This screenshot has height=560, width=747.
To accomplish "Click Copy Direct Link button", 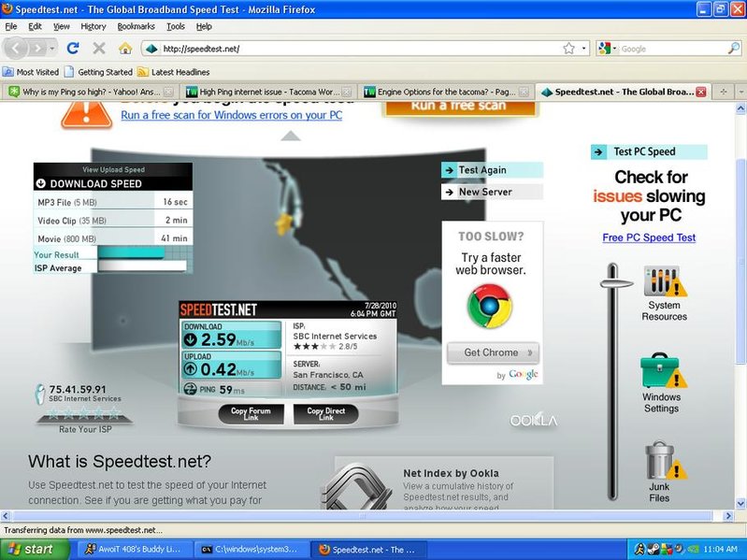I will click(x=326, y=414).
